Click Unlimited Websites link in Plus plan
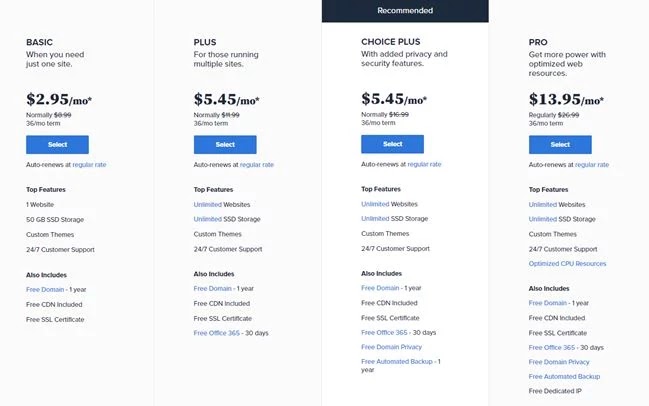This screenshot has width=649, height=406. (x=207, y=204)
